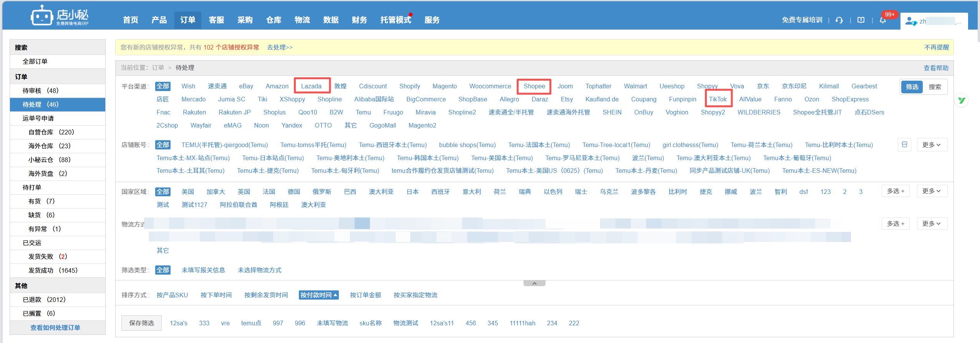
Task: Click the layout icon beside store accounts
Action: pyautogui.click(x=905, y=145)
